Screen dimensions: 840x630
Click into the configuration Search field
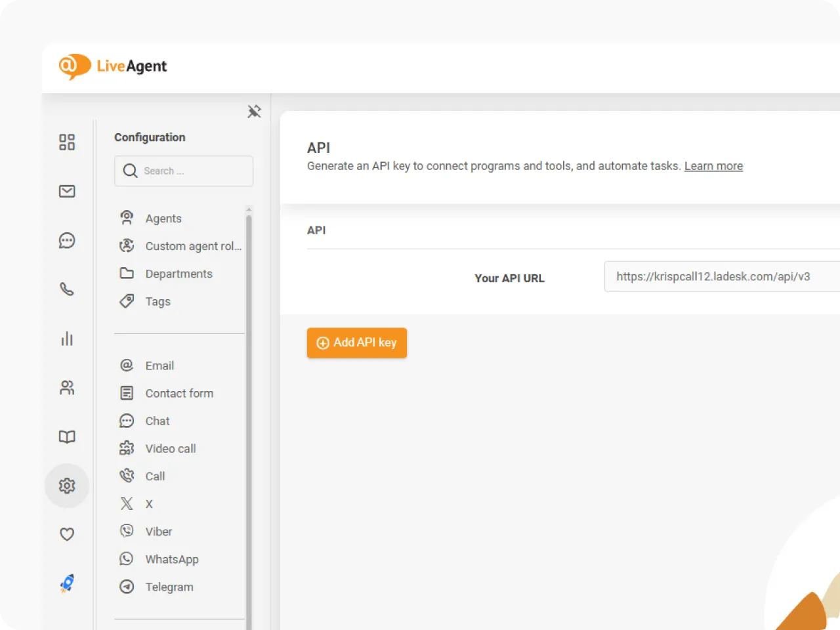(184, 171)
